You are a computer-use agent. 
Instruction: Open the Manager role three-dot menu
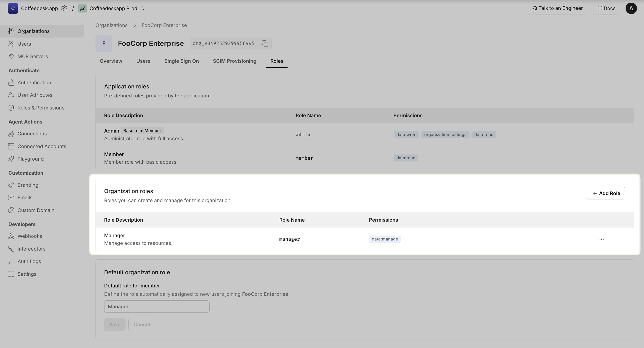click(x=601, y=239)
